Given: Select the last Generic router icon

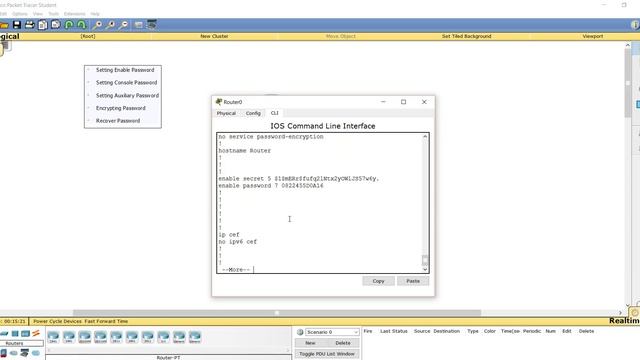Looking at the screenshot, I should click(195, 337).
